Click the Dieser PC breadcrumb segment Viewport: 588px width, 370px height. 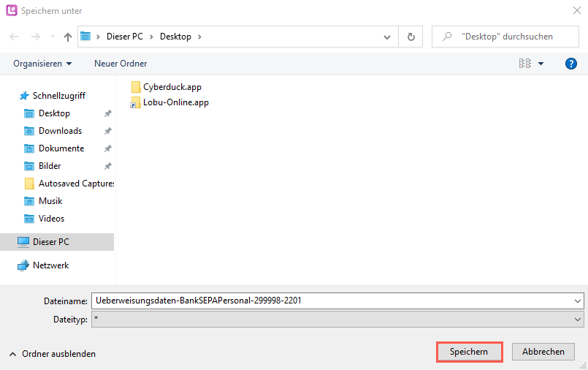pos(125,37)
